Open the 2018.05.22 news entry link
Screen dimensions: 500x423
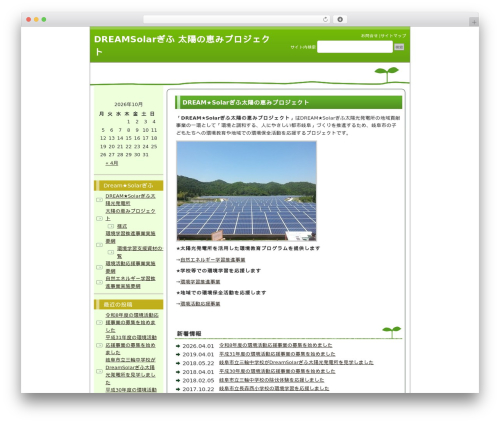296,363
